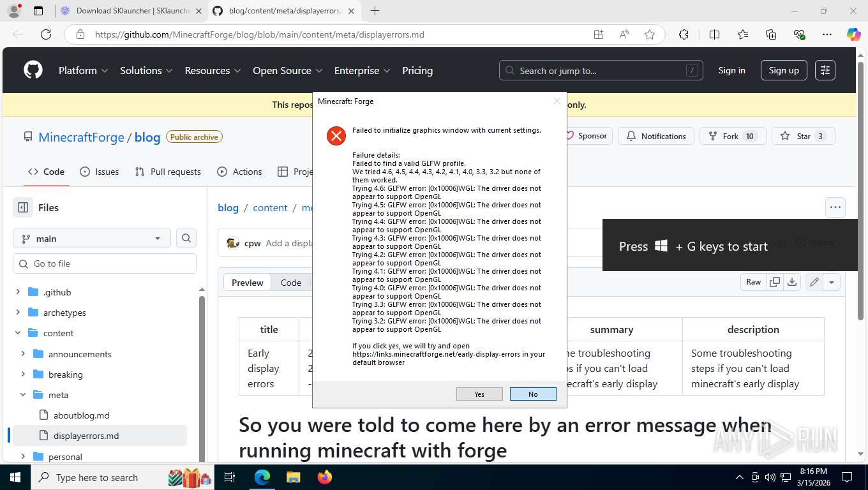The width and height of the screenshot is (868, 490).
Task: Open the Copilot icon
Action: coord(853,34)
